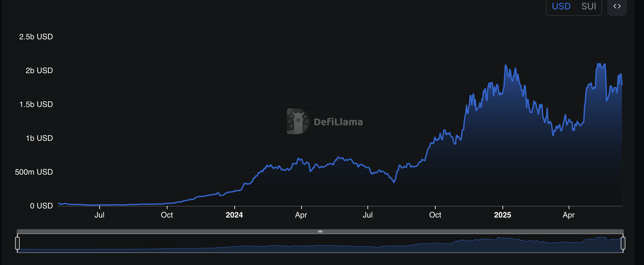Image resolution: width=644 pixels, height=265 pixels.
Task: Click the 1b USD y-axis label
Action: [39, 138]
